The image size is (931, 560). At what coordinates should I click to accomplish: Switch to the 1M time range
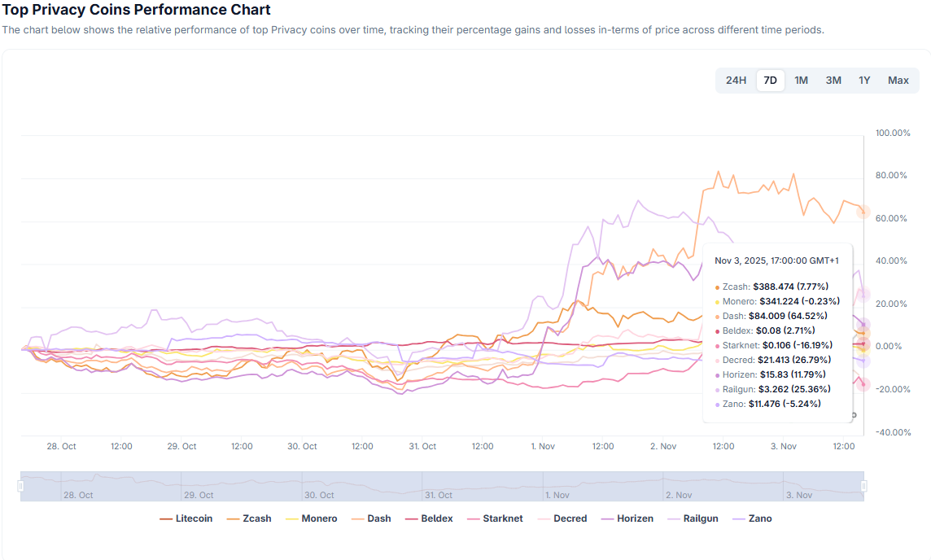(801, 81)
